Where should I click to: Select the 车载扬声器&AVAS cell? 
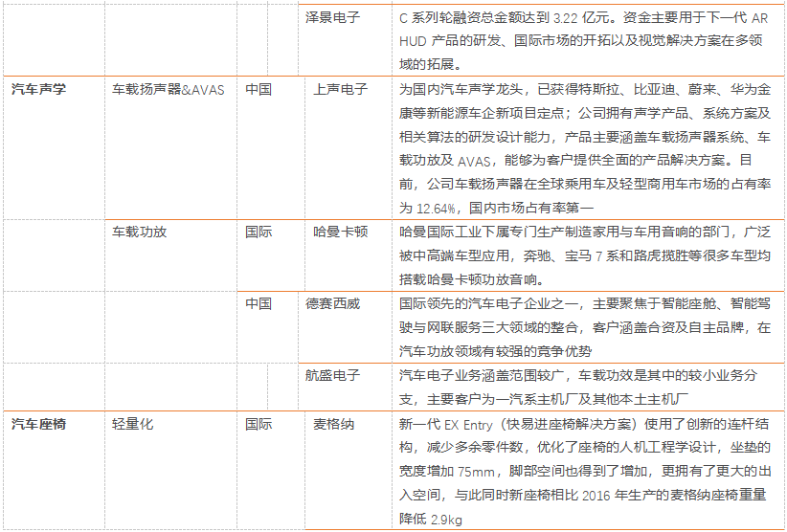click(x=169, y=90)
